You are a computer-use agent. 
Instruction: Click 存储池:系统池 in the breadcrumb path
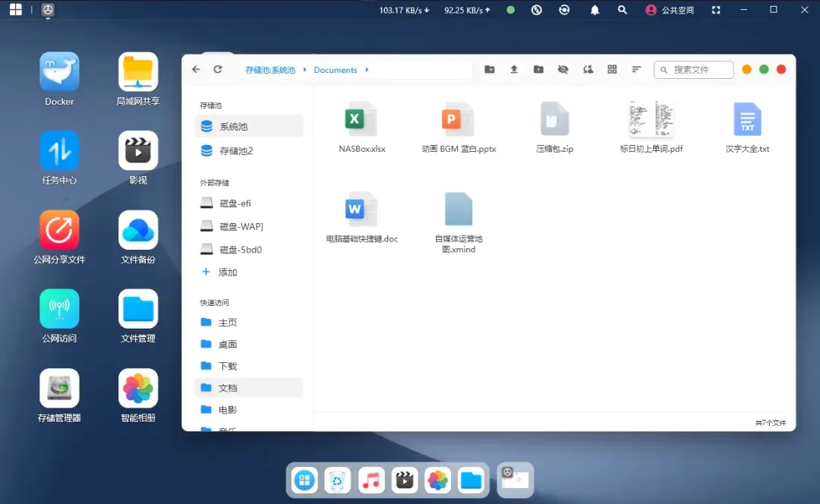pyautogui.click(x=270, y=70)
